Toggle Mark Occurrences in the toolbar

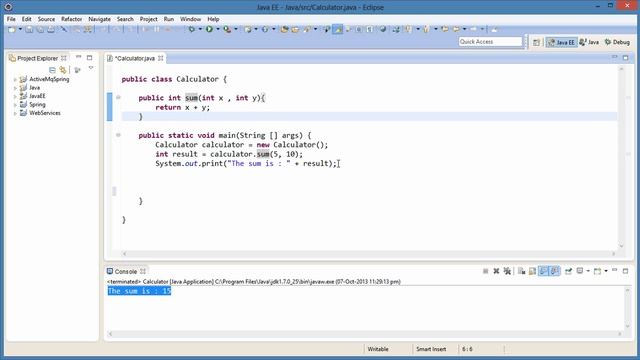[338, 29]
